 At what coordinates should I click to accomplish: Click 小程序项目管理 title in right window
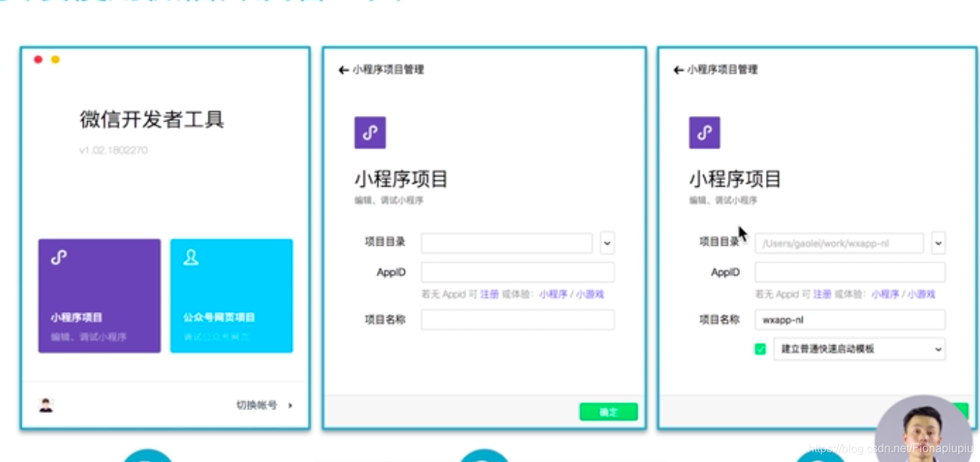(x=722, y=70)
